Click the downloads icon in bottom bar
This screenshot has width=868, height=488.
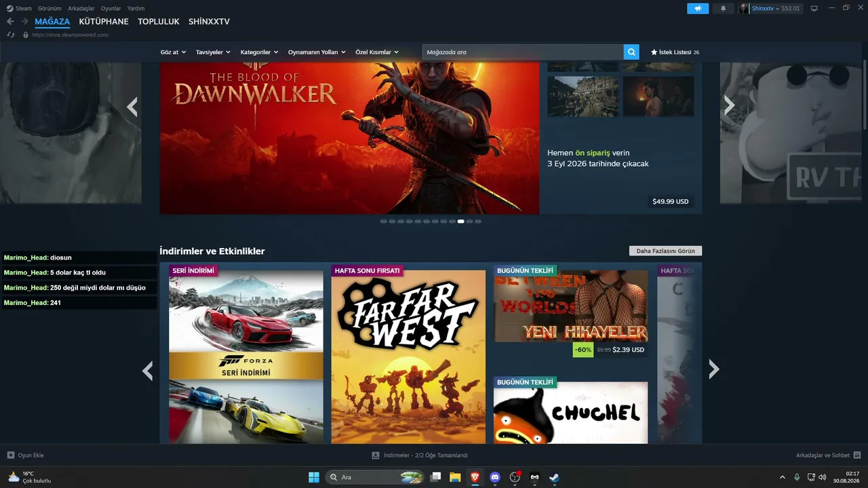(x=376, y=455)
